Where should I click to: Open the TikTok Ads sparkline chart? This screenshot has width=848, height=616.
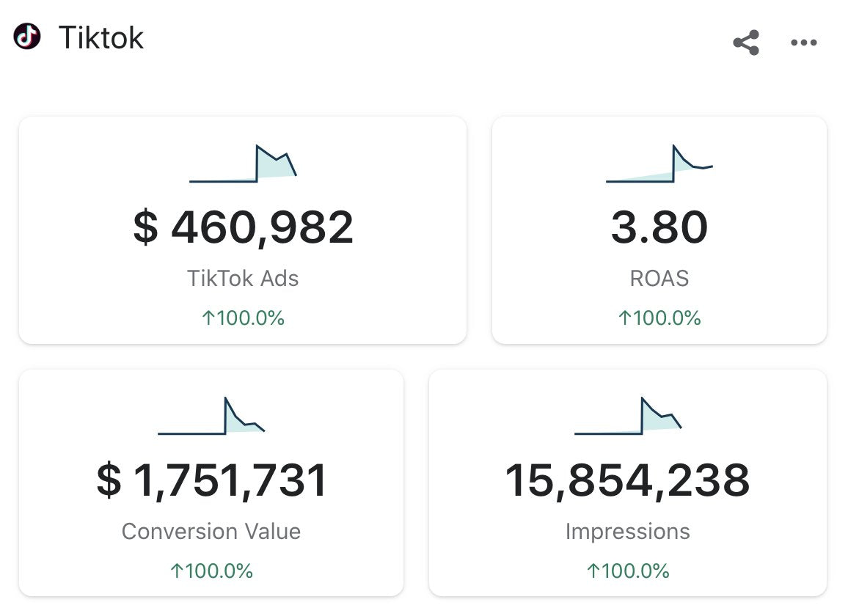(243, 164)
